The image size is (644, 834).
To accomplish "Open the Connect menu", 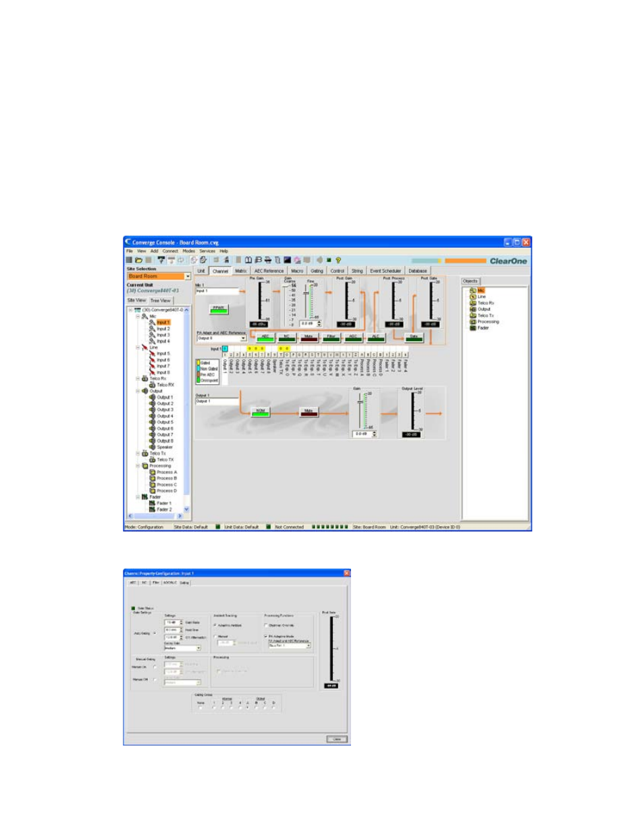I will pos(170,251).
